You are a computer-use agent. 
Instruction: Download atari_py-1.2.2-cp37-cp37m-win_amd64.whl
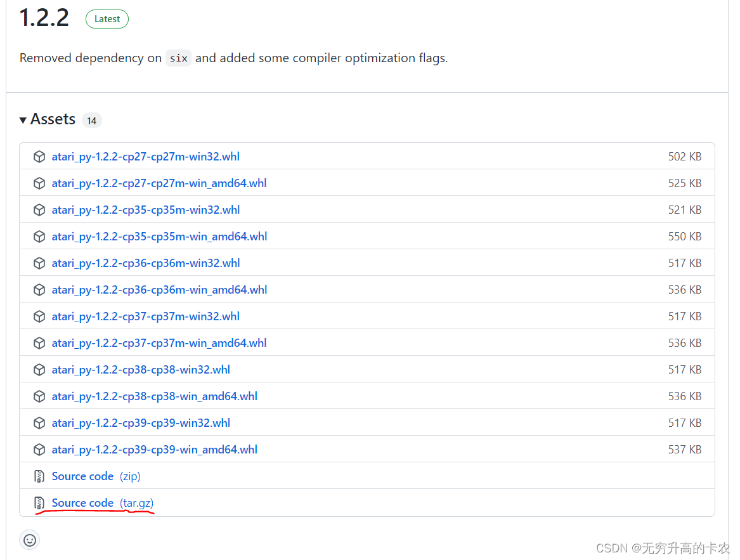click(x=159, y=343)
